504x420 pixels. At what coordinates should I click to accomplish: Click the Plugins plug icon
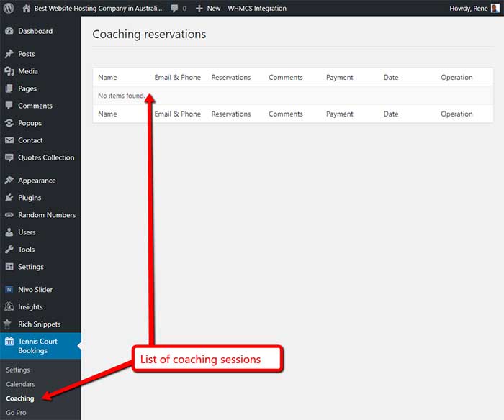(x=9, y=198)
